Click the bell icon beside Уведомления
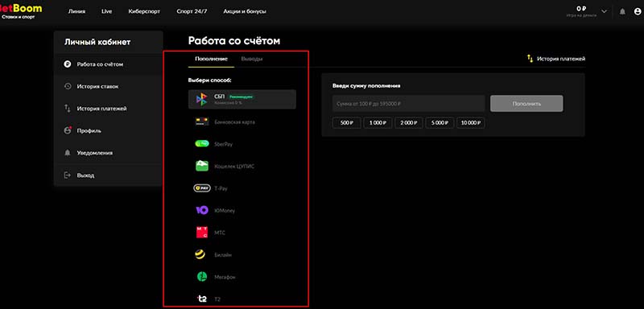644x309 pixels. (68, 153)
